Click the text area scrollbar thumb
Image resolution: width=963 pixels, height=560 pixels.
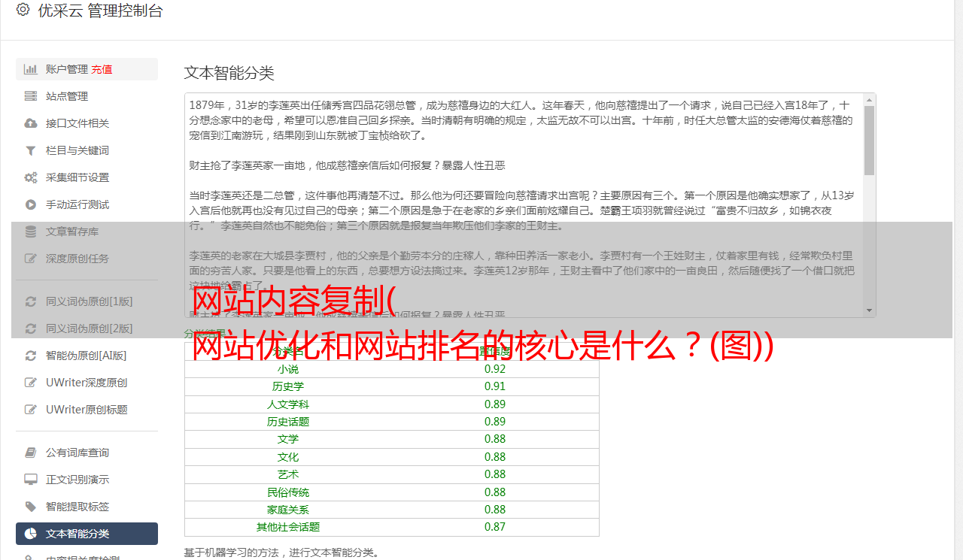click(869, 140)
